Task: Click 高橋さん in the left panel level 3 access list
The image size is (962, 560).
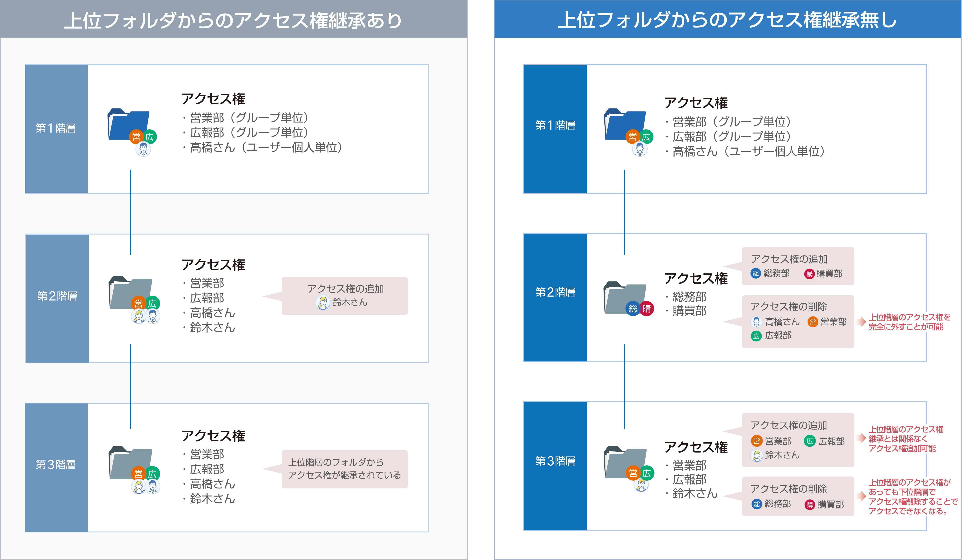Action: (x=213, y=484)
